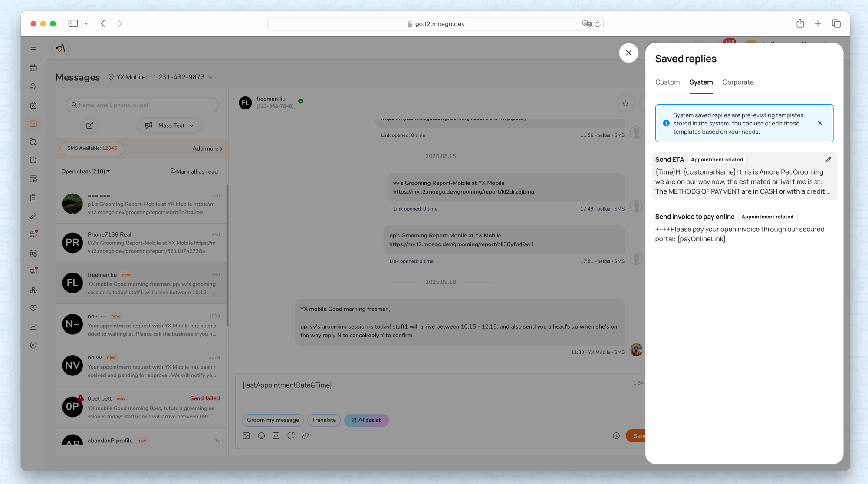Image resolution: width=868 pixels, height=484 pixels.
Task: Click Add more SMS link
Action: [x=207, y=149]
